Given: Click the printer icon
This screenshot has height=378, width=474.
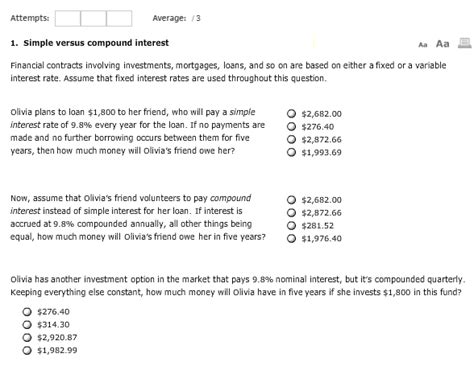Looking at the screenshot, I should (464, 43).
